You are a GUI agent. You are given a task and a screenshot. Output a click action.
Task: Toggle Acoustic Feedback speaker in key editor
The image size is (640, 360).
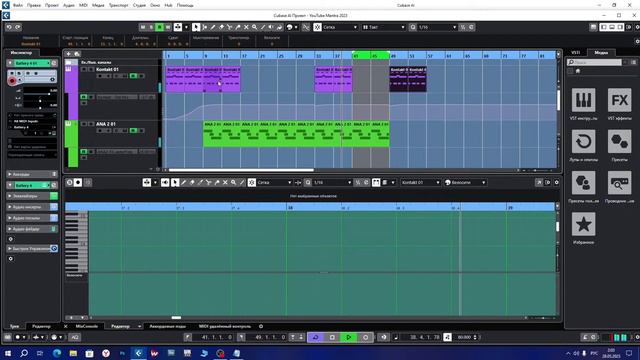click(165, 182)
